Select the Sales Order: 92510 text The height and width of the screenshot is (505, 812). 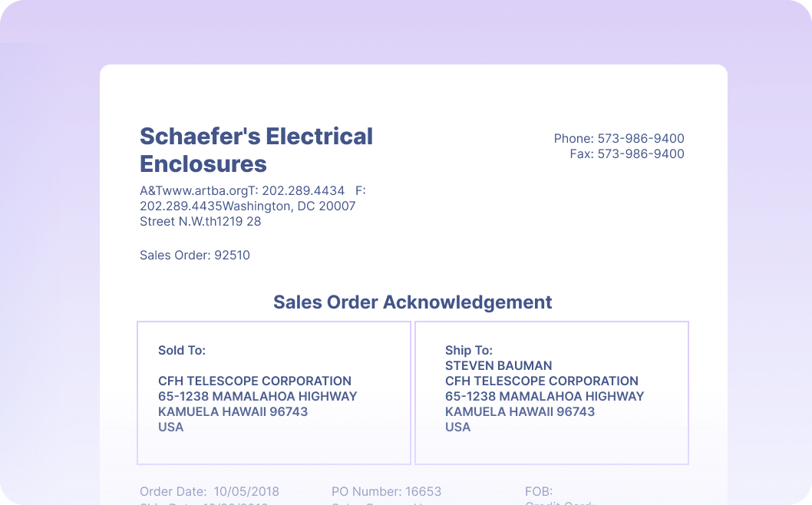click(x=194, y=256)
